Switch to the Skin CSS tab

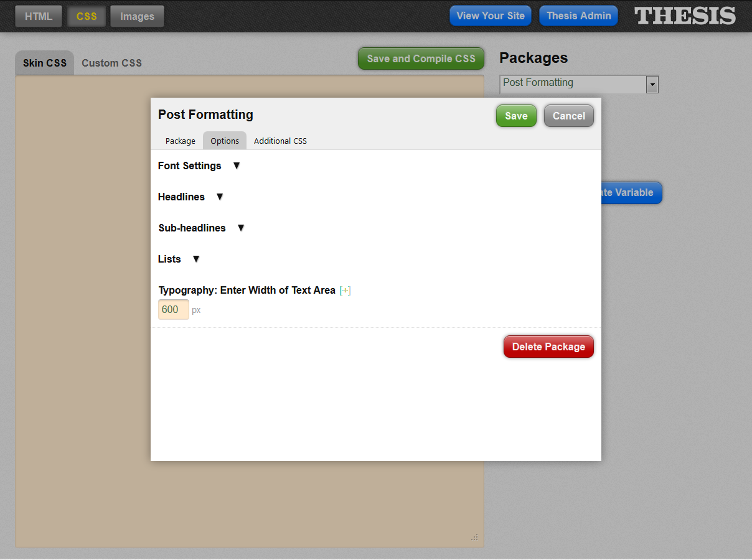[x=45, y=63]
